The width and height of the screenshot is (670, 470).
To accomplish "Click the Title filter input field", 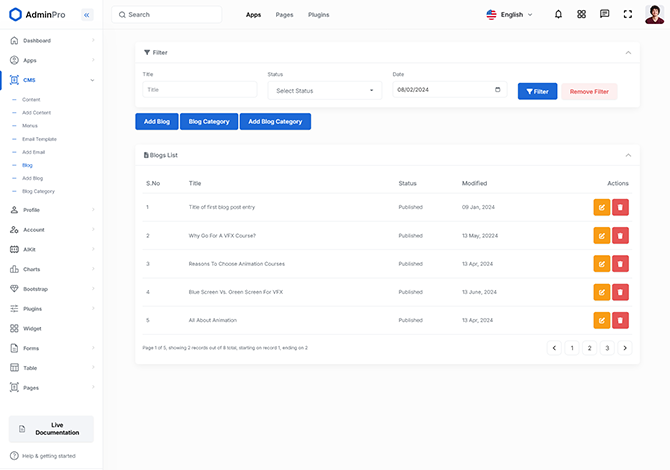I will click(200, 90).
